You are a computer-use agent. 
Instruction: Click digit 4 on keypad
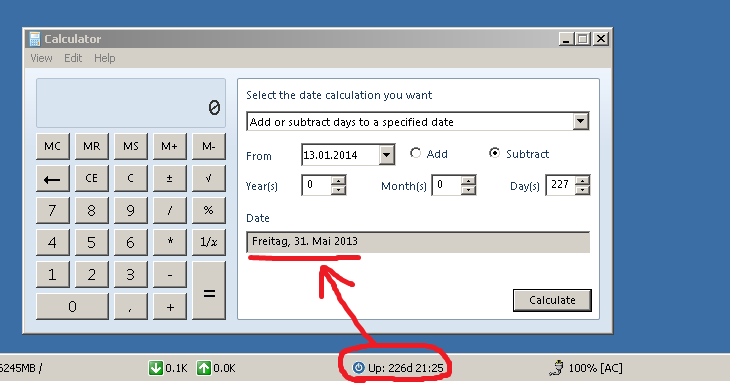pos(53,243)
